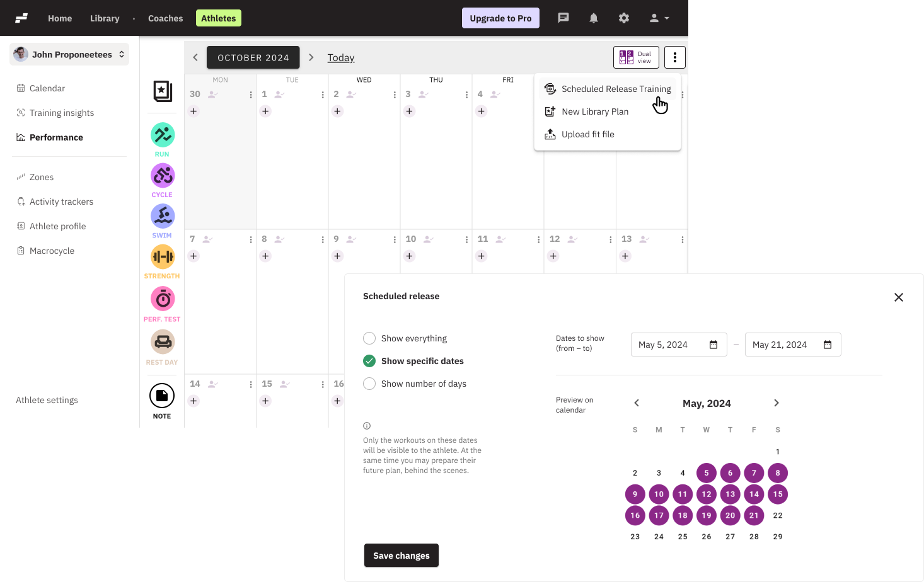The height and width of the screenshot is (582, 924).
Task: Select the Show everything radio option
Action: click(369, 338)
